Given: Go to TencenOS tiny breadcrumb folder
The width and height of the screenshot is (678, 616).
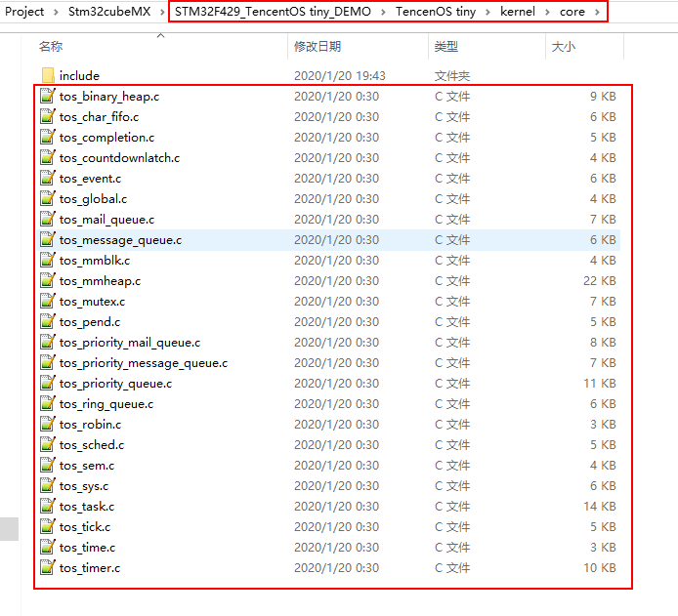Looking at the screenshot, I should coord(436,12).
